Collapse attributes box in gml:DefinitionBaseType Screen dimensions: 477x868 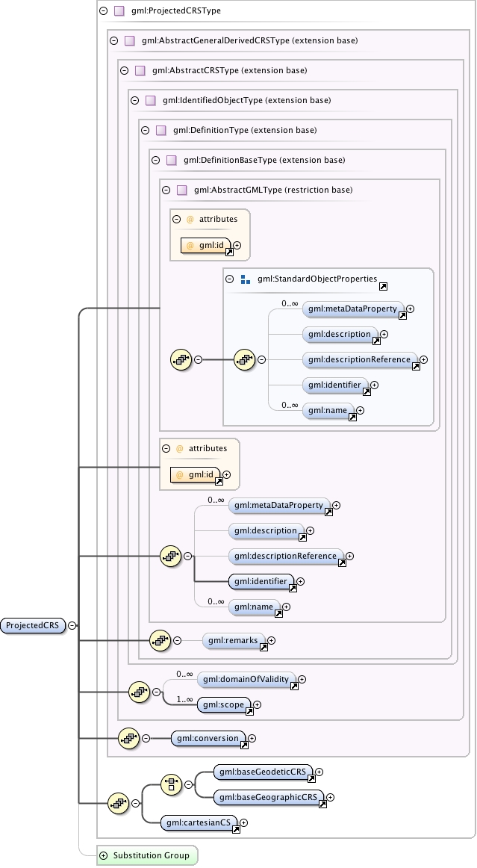point(166,448)
